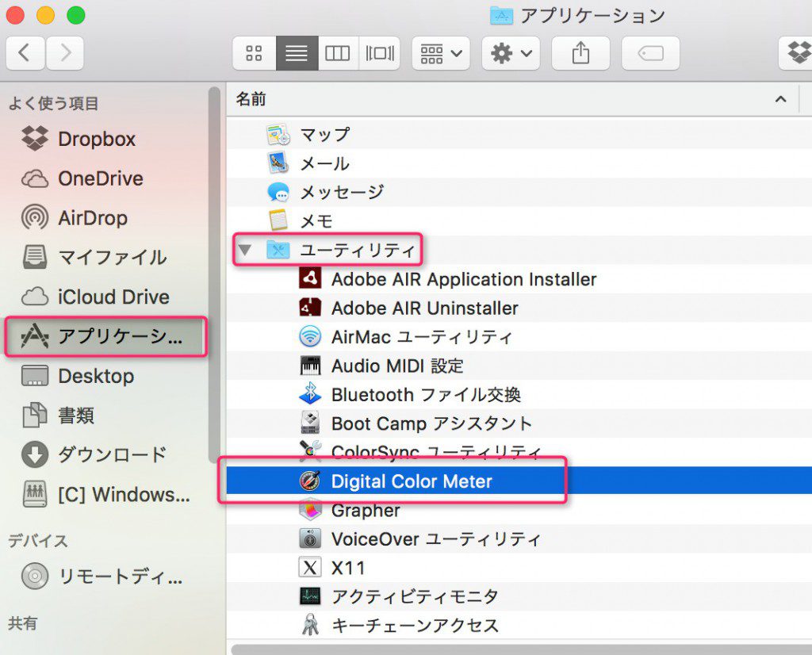This screenshot has height=655, width=812.
Task: Select the アクティビティモニタ row name
Action: (415, 596)
